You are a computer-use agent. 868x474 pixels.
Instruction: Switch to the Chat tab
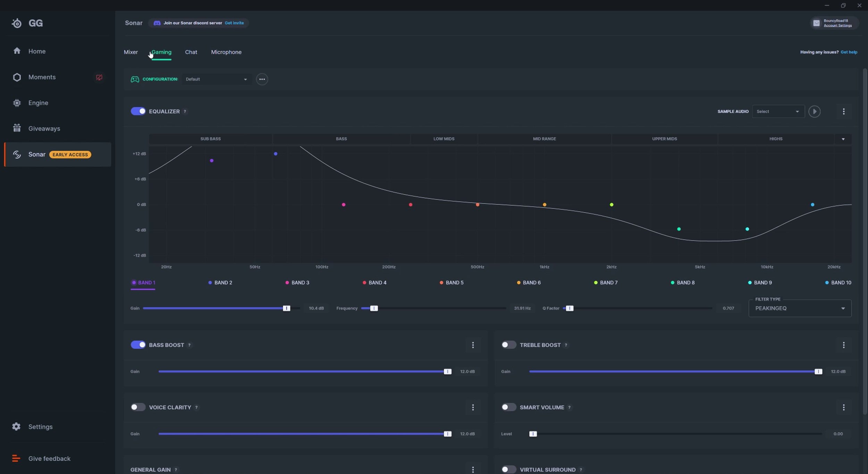[191, 52]
